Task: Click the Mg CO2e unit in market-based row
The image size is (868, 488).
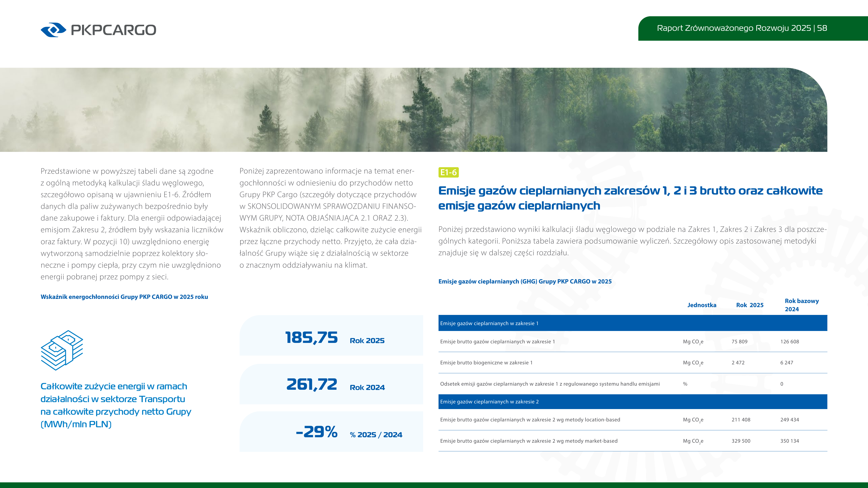Action: (x=693, y=441)
